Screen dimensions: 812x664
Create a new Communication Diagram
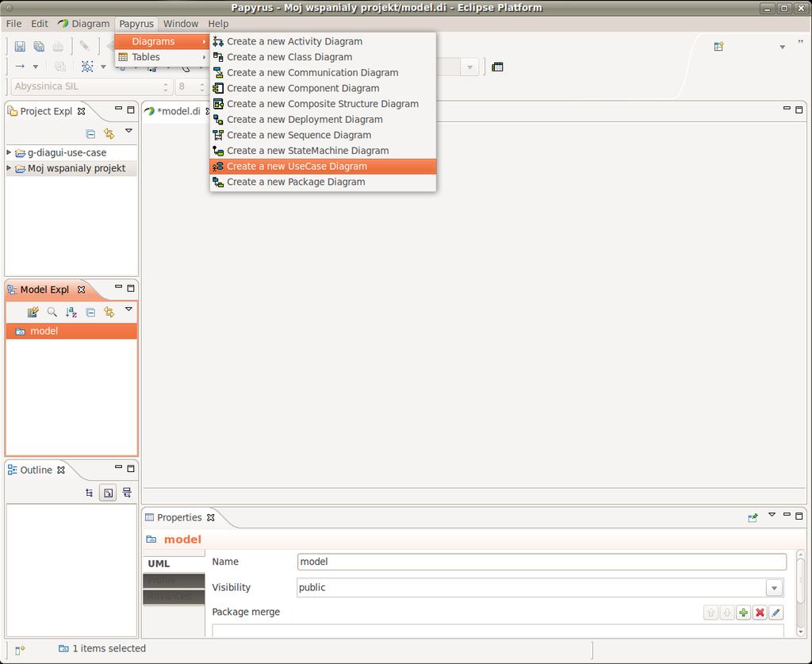323,72
